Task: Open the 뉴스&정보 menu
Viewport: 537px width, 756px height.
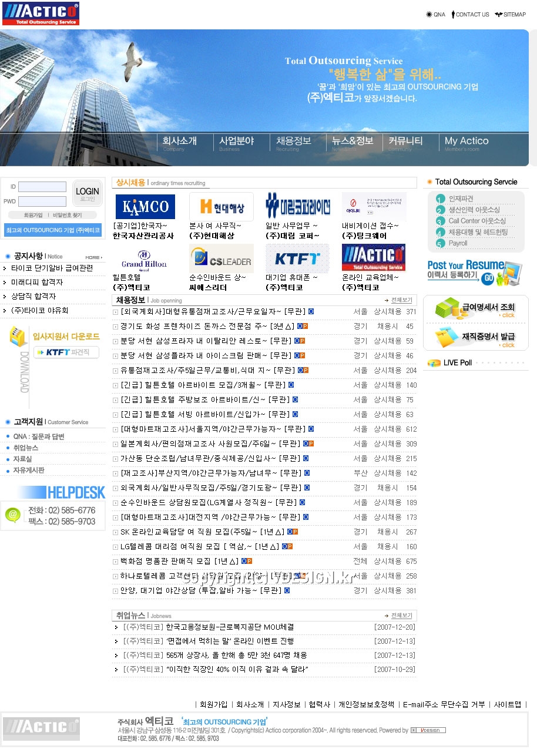Action: coord(352,141)
